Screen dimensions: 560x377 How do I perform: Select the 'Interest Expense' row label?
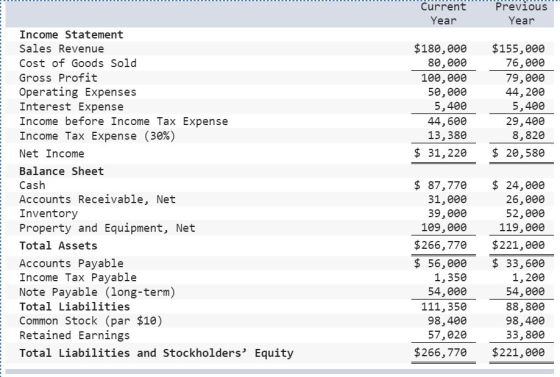[x=71, y=107]
